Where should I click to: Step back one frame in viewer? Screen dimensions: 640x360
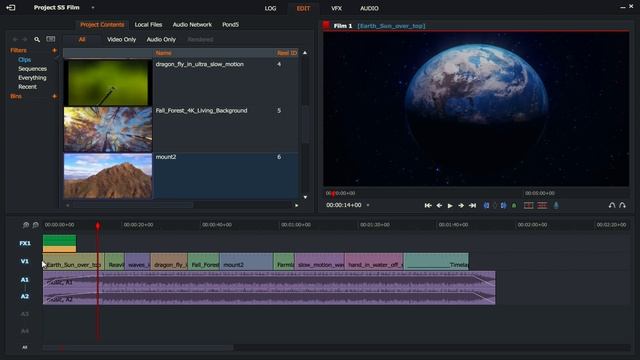[439, 205]
